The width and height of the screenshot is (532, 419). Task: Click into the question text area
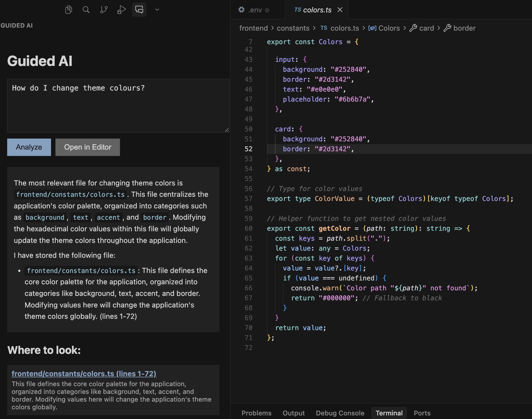click(x=118, y=106)
